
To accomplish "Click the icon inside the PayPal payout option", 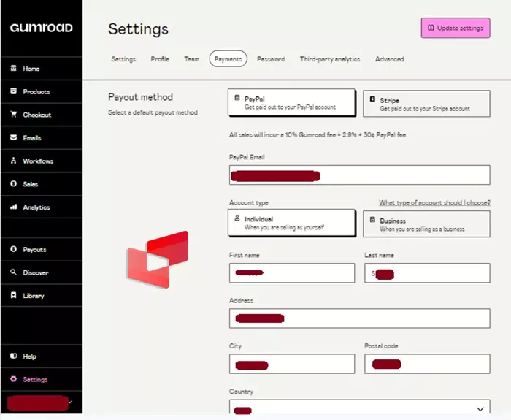I will point(237,98).
